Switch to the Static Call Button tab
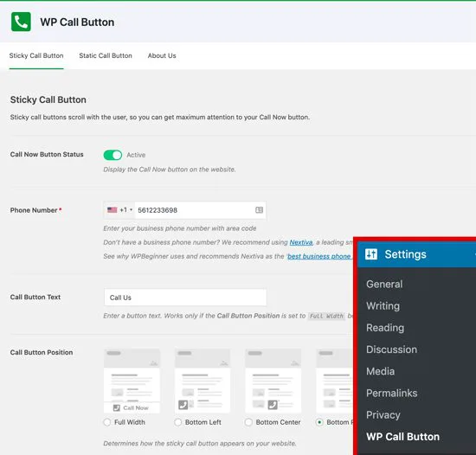The image size is (476, 455). [106, 56]
